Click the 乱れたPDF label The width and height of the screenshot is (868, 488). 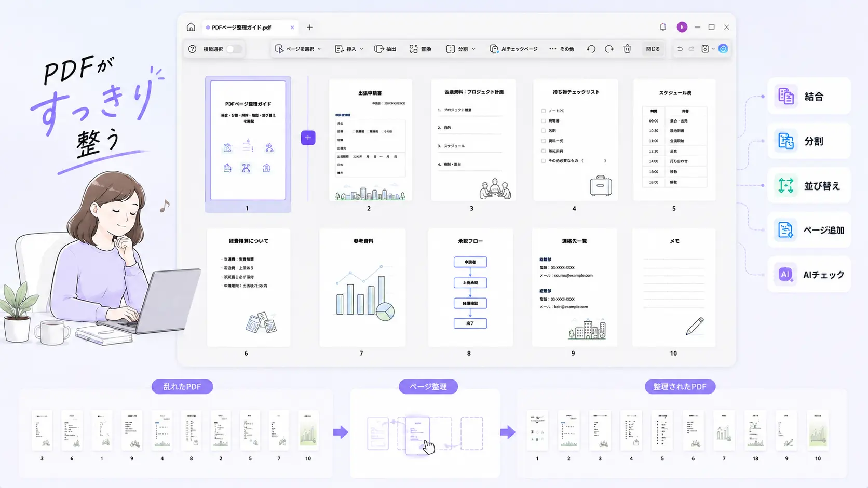coord(182,387)
